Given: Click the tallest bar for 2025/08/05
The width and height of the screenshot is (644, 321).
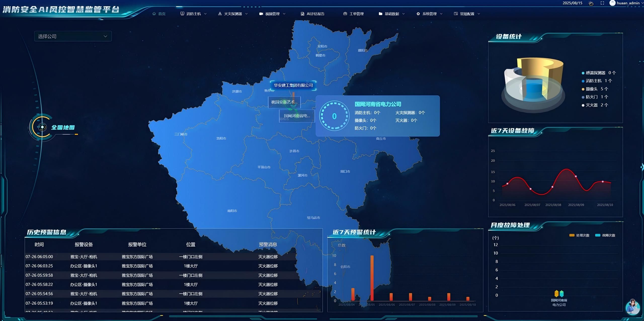Looking at the screenshot, I should click(x=372, y=278).
